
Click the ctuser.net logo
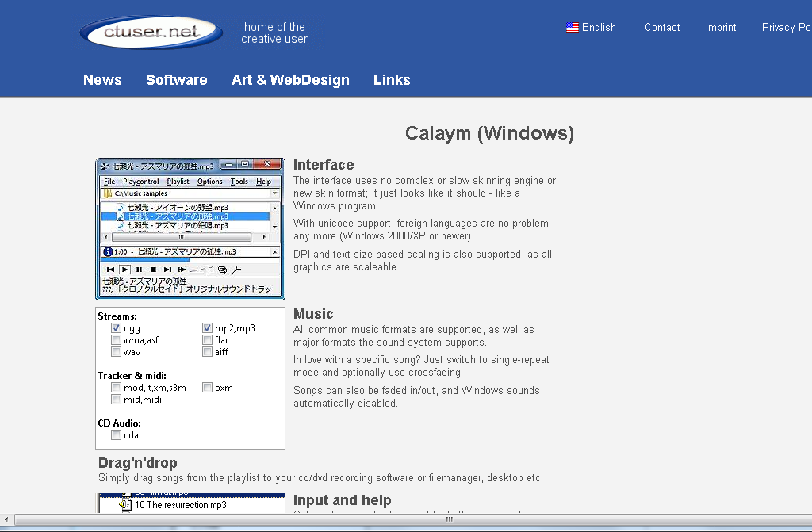151,33
